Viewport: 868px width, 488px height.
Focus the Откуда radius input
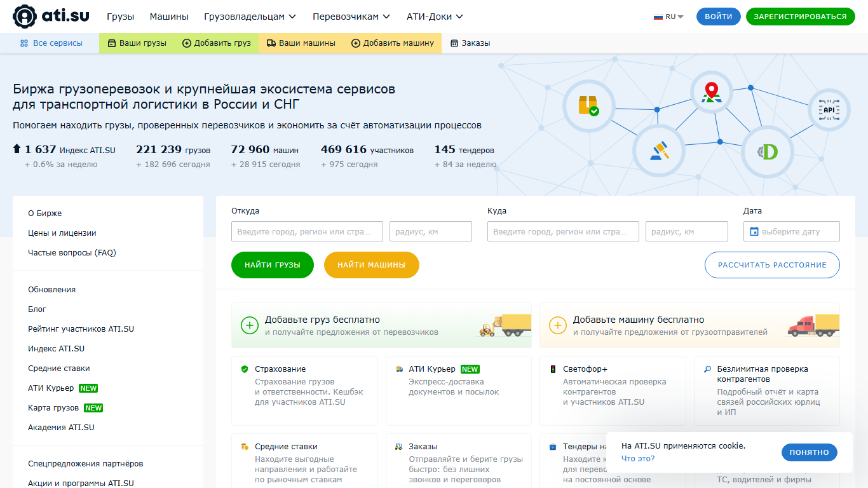coord(431,231)
